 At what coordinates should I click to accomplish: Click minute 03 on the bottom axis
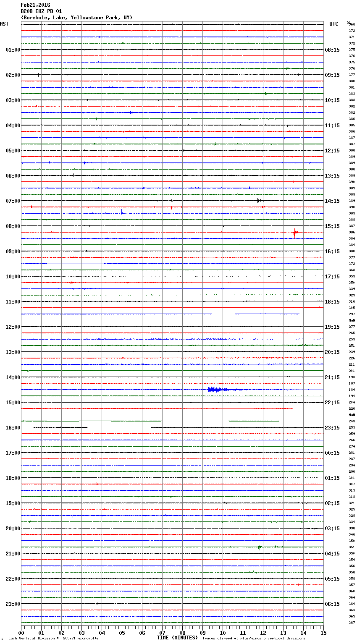click(x=81, y=633)
